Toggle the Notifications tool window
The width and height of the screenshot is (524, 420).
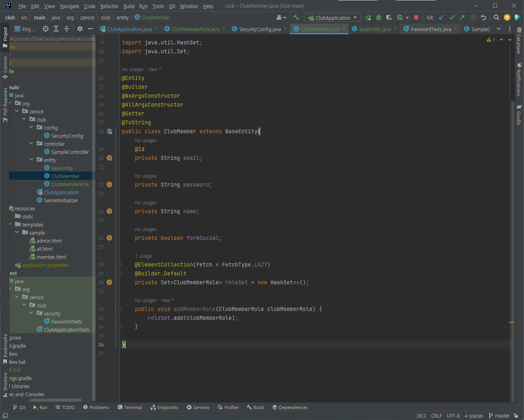[519, 79]
